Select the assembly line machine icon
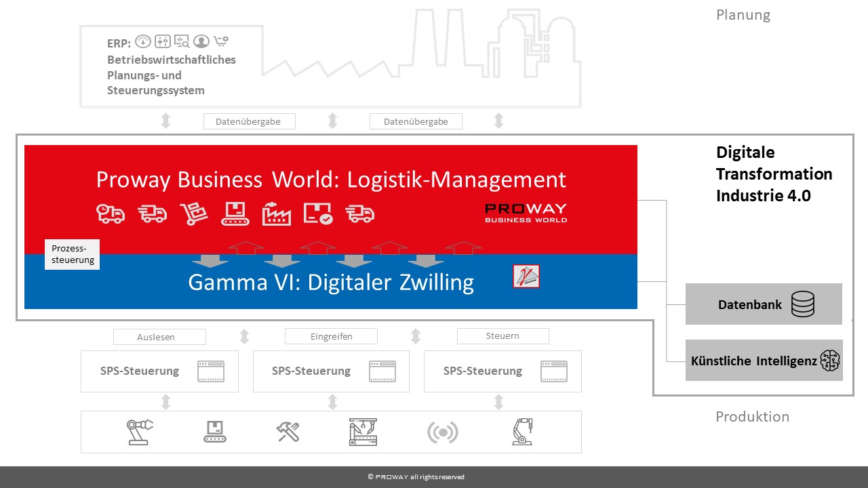 tap(362, 432)
